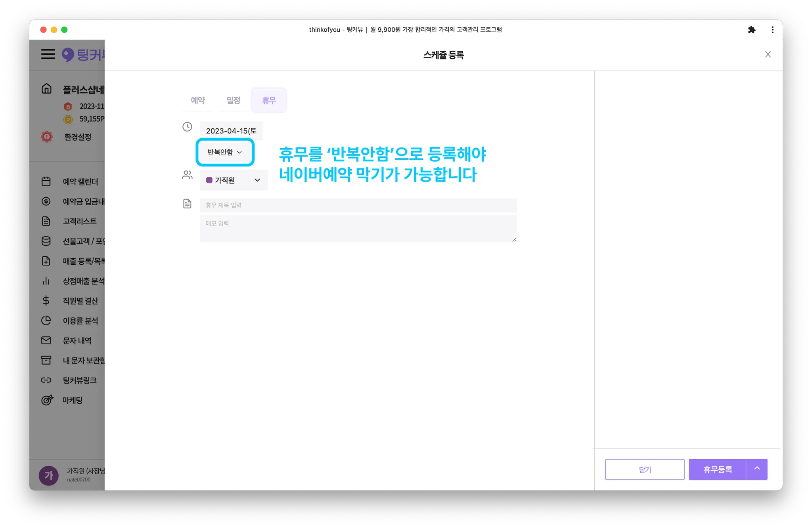Click the hamburger menu icon

coord(48,54)
